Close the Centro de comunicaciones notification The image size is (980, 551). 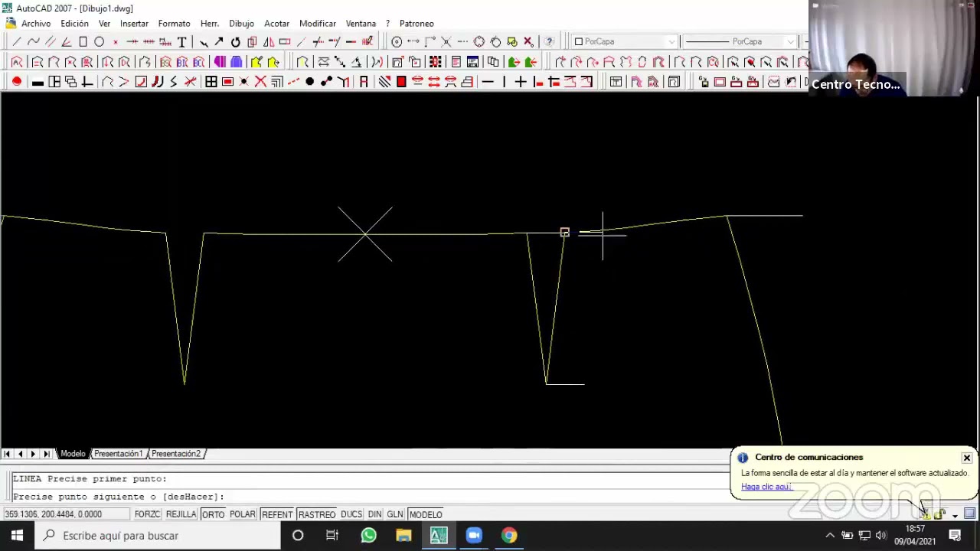(x=967, y=458)
